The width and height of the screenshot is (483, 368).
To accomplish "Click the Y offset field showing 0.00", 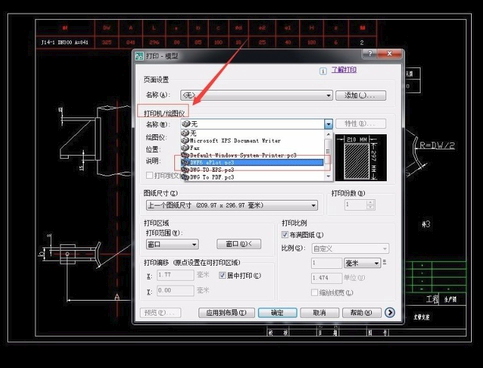I will (175, 291).
